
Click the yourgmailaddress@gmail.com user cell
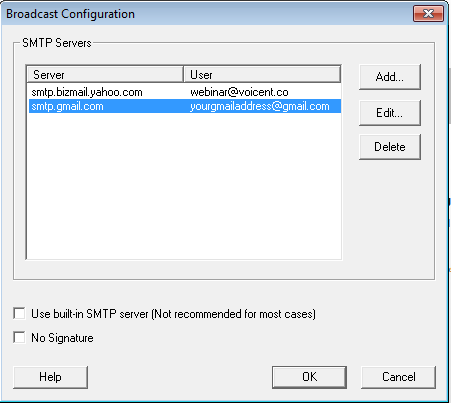260,106
